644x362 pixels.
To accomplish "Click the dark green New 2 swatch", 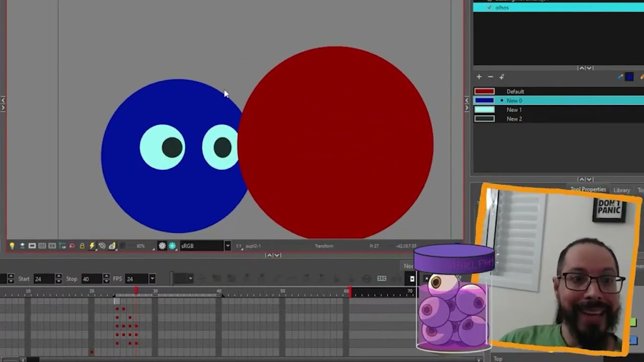I will coord(485,119).
